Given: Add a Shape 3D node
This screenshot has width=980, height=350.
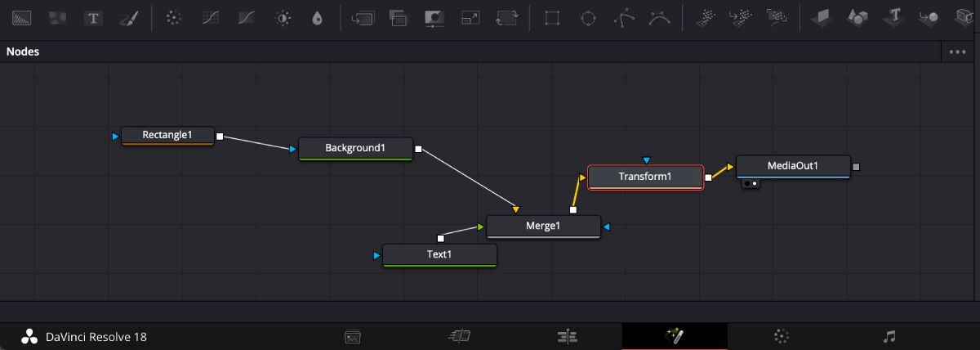Looking at the screenshot, I should [x=857, y=17].
